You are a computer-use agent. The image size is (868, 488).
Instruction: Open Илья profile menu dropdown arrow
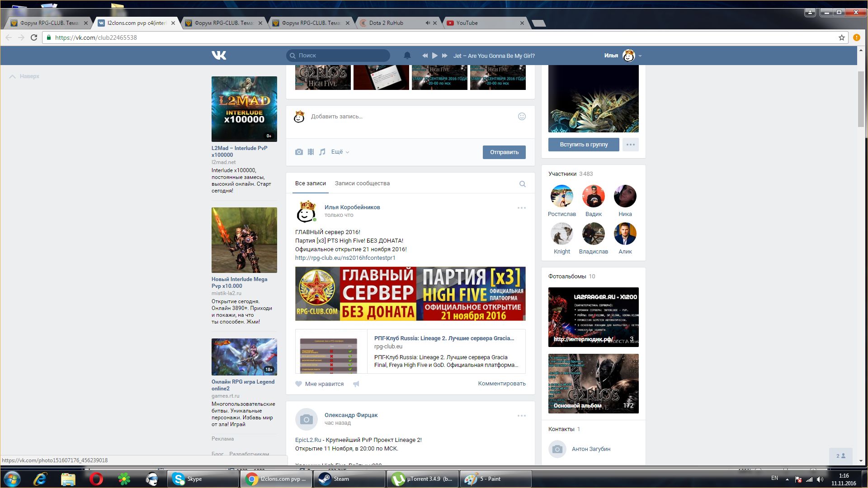[640, 56]
